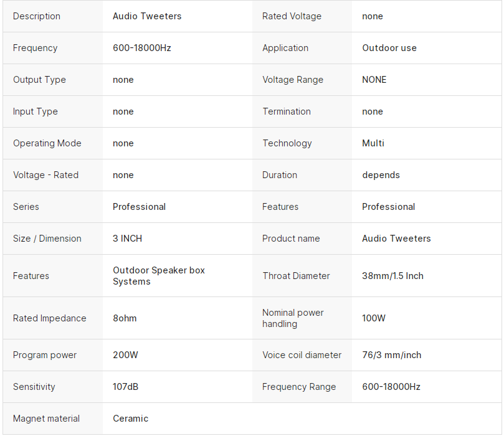Viewport: 504px width, 436px height.
Task: Click the "Series" label cell
Action: [26, 207]
